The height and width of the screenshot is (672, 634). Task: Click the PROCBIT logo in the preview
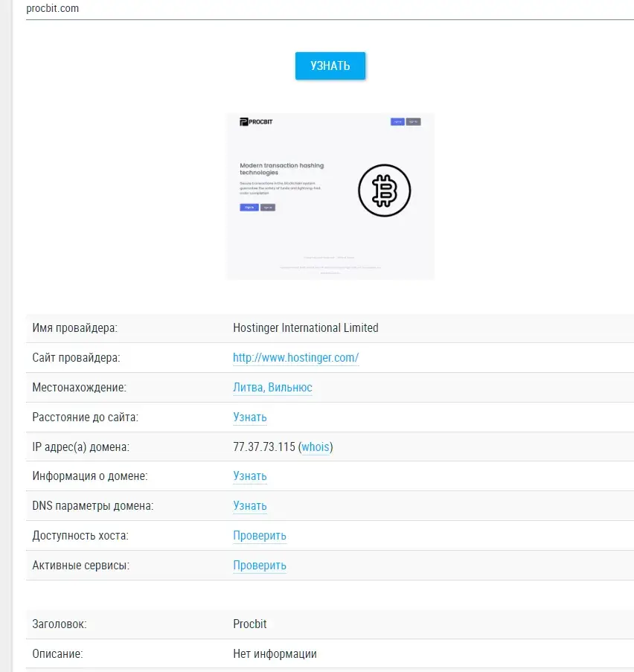click(x=256, y=122)
